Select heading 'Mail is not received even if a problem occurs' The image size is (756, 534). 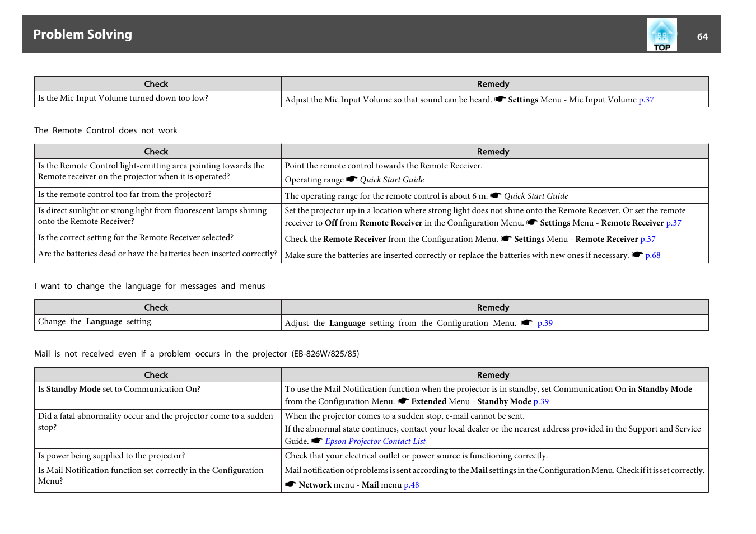tap(197, 354)
